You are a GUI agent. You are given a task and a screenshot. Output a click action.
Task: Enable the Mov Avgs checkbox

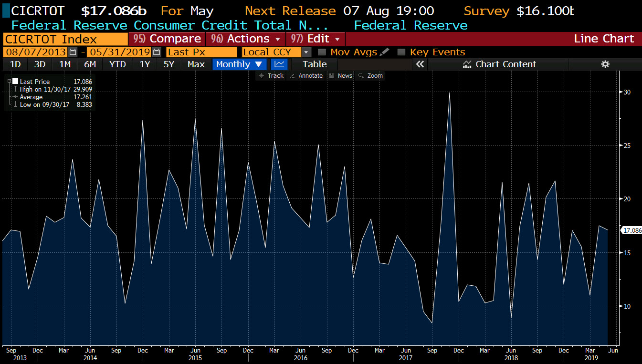[322, 52]
